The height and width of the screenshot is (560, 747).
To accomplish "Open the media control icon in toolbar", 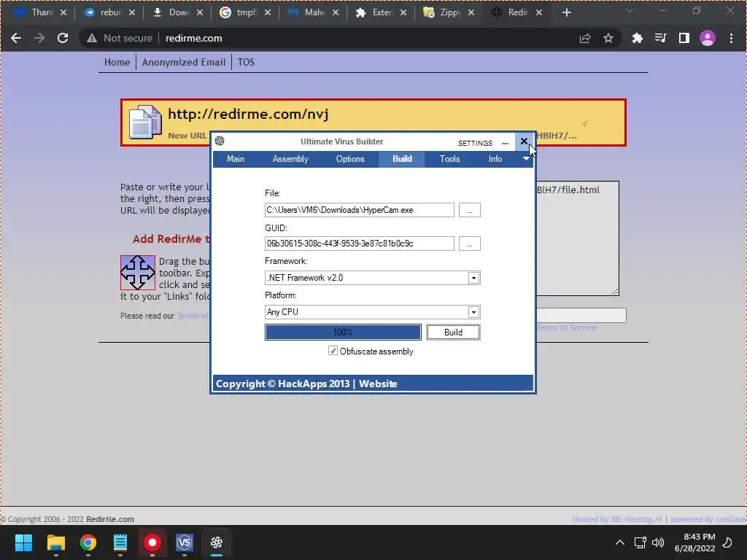I will (660, 38).
